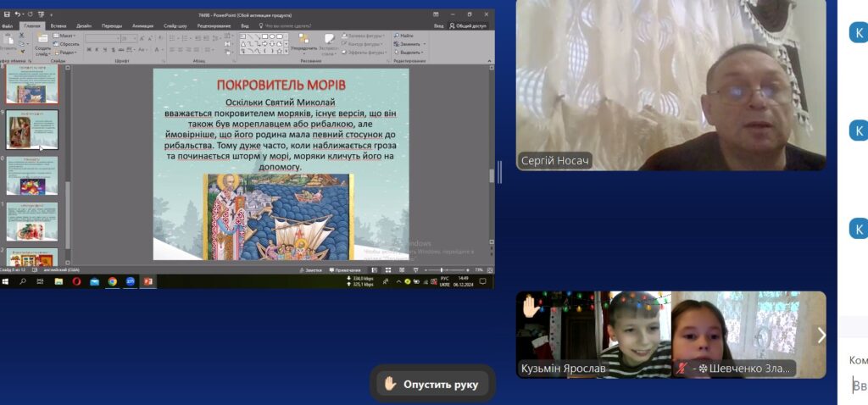
Task: Switch to the Дизайн ribbon tab
Action: [84, 25]
